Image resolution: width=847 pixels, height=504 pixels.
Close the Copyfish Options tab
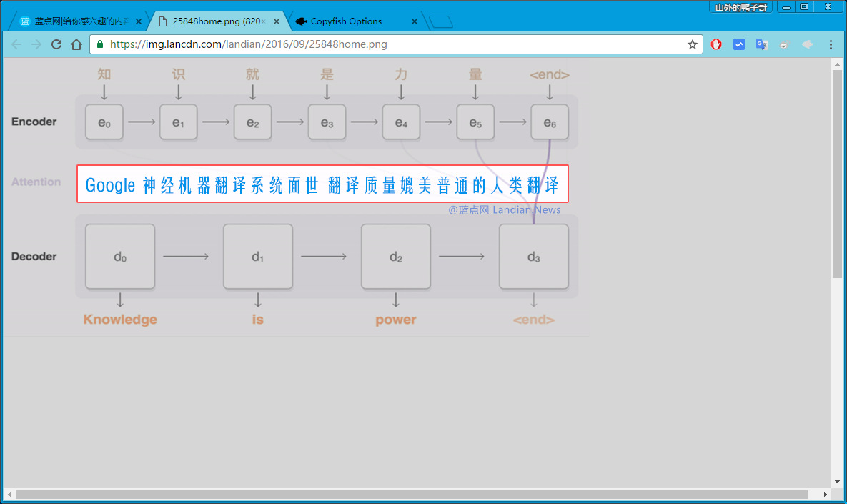415,21
